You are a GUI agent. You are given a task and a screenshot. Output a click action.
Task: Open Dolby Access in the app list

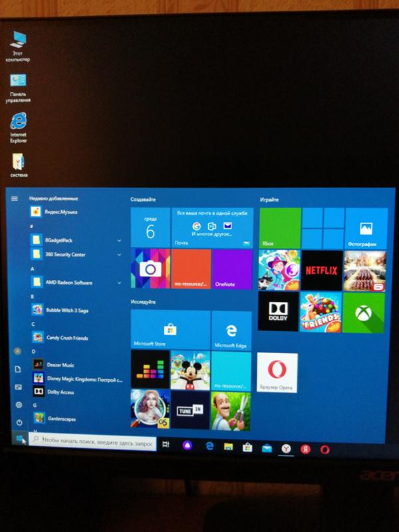tap(77, 392)
